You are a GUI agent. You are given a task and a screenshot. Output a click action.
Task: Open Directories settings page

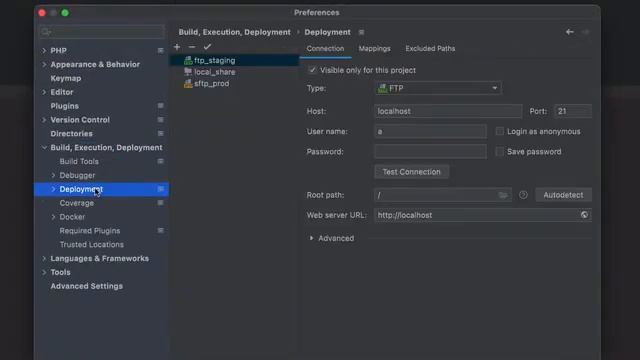point(71,134)
